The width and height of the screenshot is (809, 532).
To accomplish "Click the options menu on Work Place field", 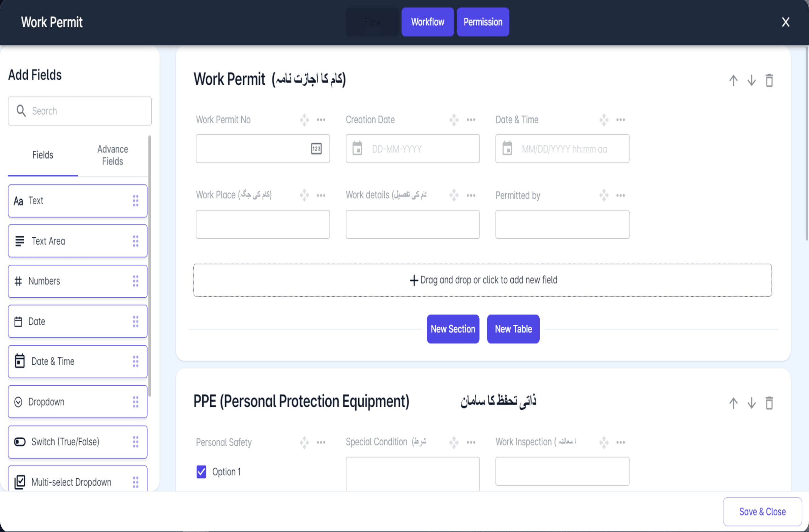I will click(x=321, y=194).
